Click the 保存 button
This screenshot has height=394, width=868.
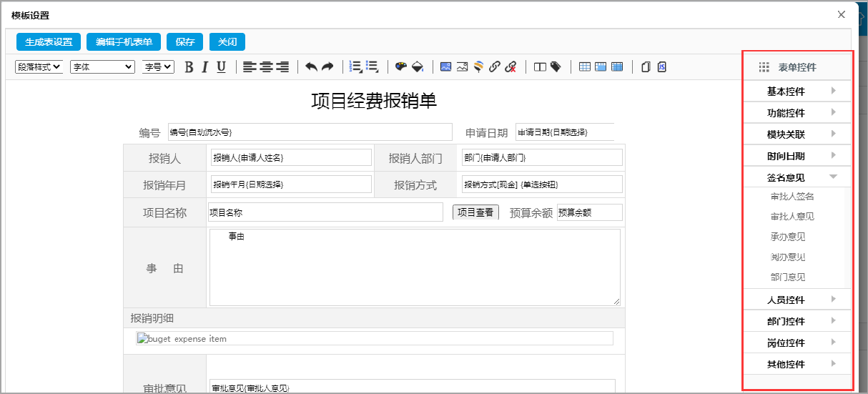pos(185,41)
